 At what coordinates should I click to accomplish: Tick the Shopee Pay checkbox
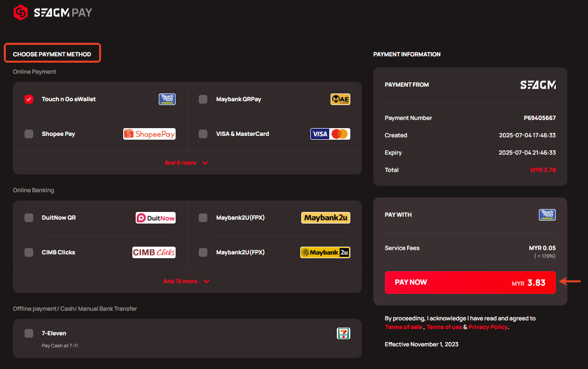pos(29,134)
